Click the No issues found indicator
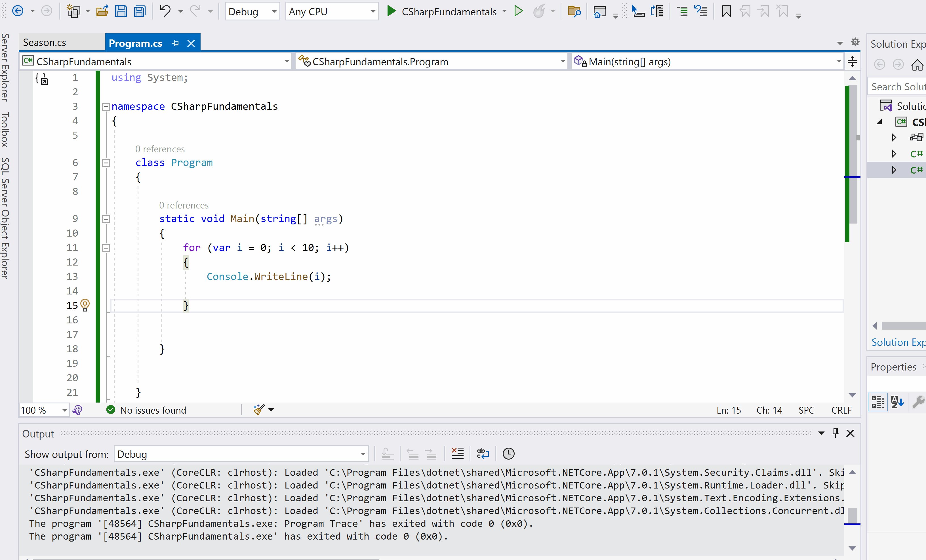The width and height of the screenshot is (926, 560). click(147, 410)
